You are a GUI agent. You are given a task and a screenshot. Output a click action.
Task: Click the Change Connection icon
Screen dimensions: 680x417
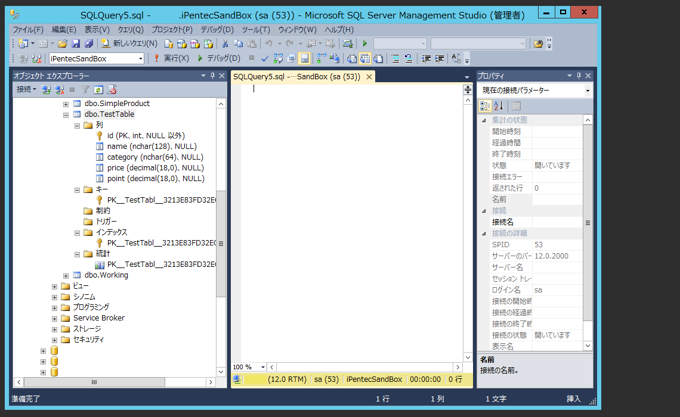click(x=36, y=59)
